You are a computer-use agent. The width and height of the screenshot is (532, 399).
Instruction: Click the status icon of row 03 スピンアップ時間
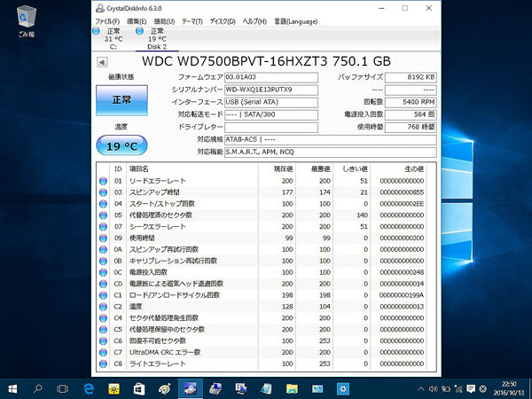[103, 192]
